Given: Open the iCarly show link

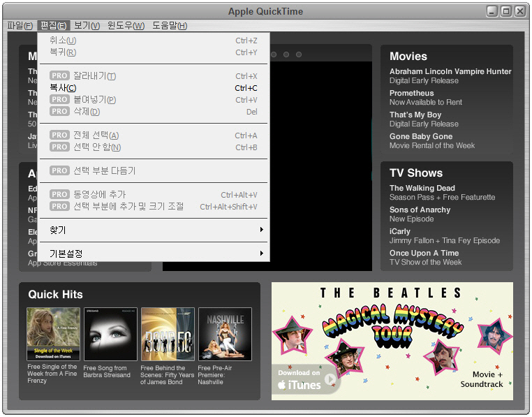Looking at the screenshot, I should tap(399, 231).
